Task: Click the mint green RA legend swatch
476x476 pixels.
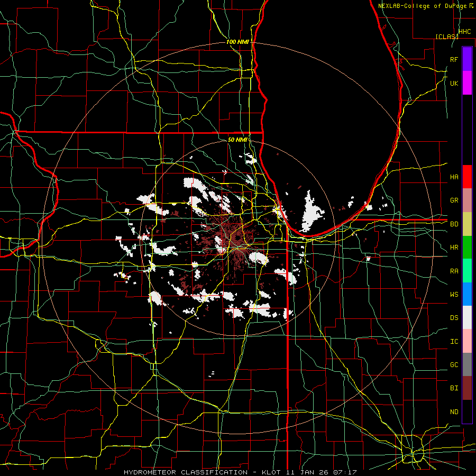Action: pos(467,271)
